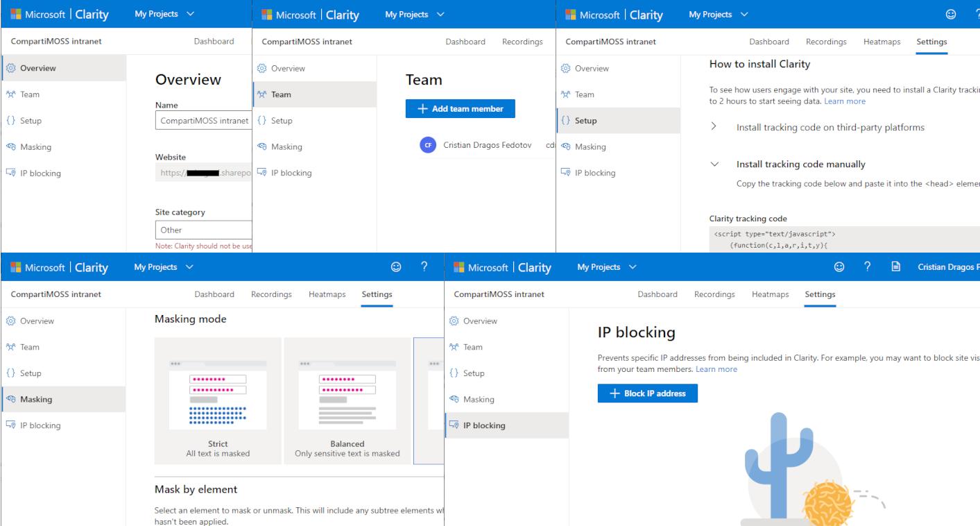Viewport: 980px width, 526px height.
Task: Click the 'Add team member' button
Action: click(x=460, y=108)
